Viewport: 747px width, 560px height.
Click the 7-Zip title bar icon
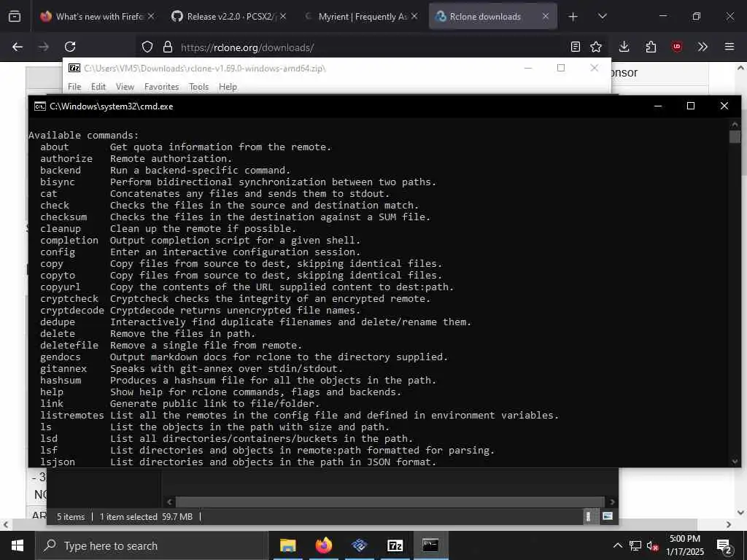[74, 68]
